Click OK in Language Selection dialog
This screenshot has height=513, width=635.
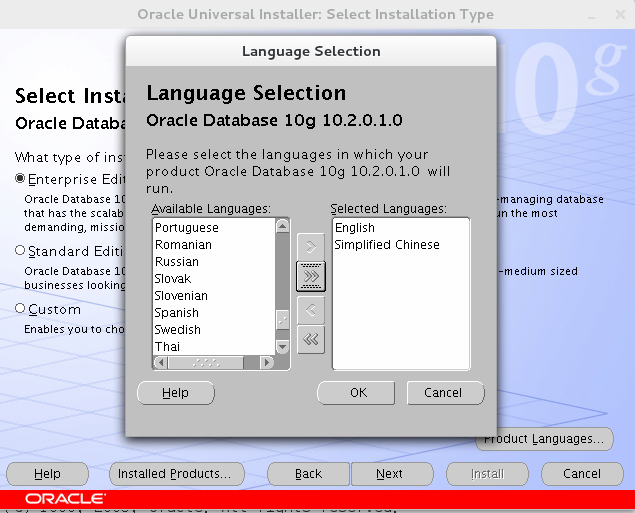356,393
